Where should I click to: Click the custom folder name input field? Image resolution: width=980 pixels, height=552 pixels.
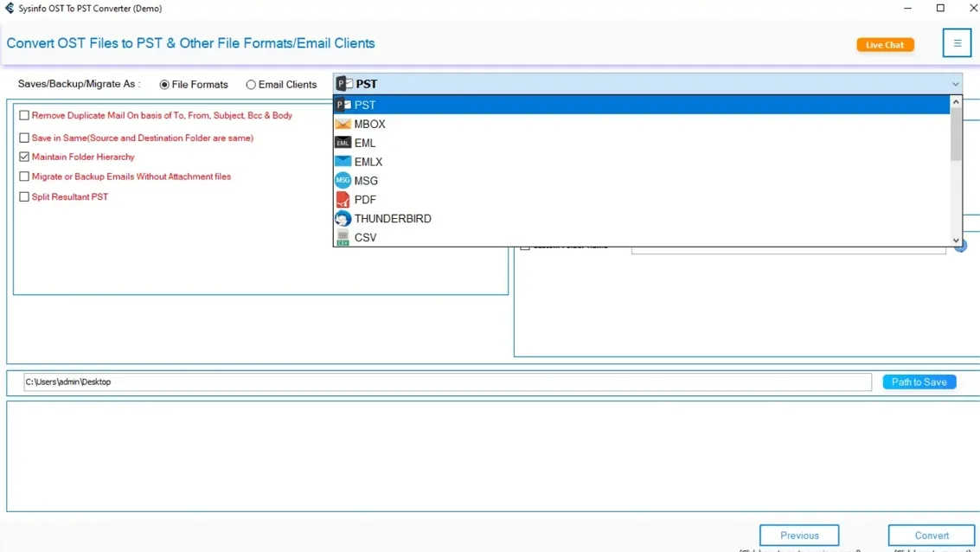coord(788,249)
